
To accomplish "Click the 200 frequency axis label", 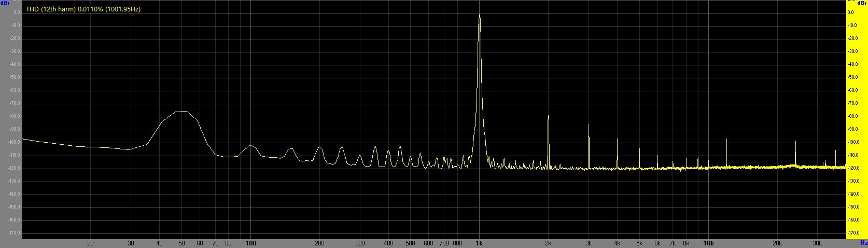I will click(320, 243).
